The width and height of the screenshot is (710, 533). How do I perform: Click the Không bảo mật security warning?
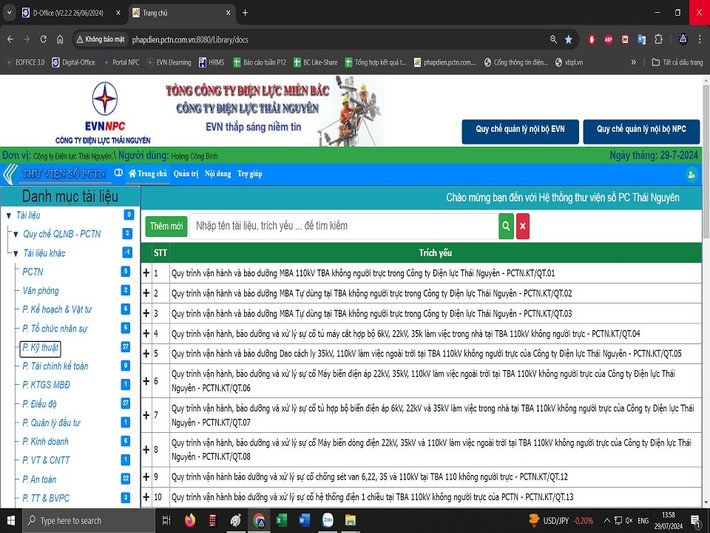100,39
